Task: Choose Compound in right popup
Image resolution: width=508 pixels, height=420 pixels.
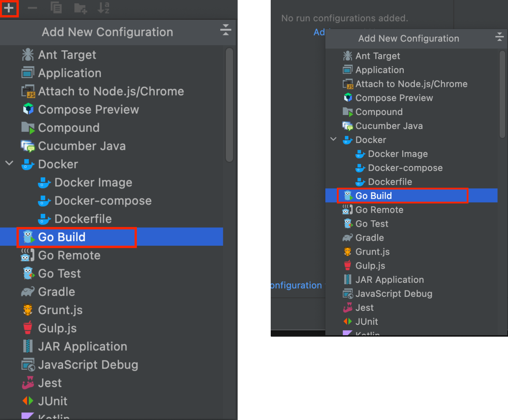Action: click(x=411, y=112)
